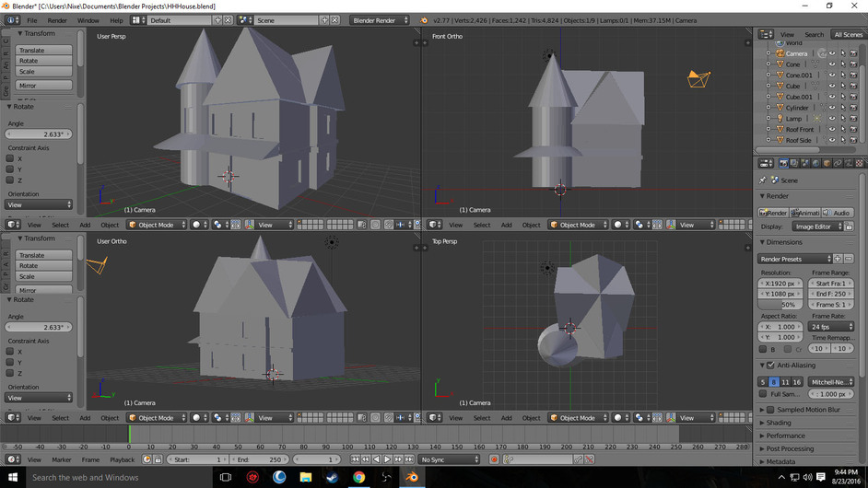The width and height of the screenshot is (868, 488).
Task: Click the resolution percentage 50% slider
Action: (780, 305)
